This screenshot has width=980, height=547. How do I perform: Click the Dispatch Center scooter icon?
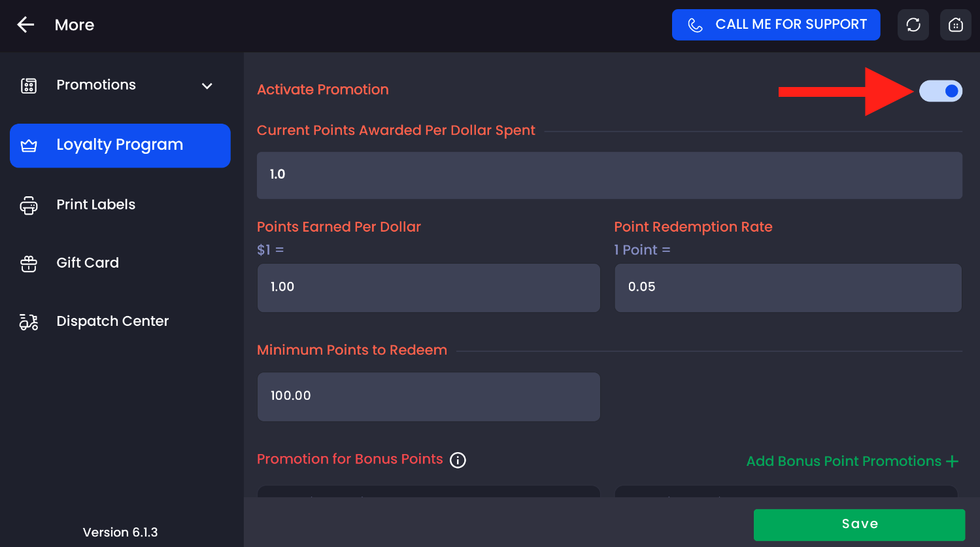[29, 322]
